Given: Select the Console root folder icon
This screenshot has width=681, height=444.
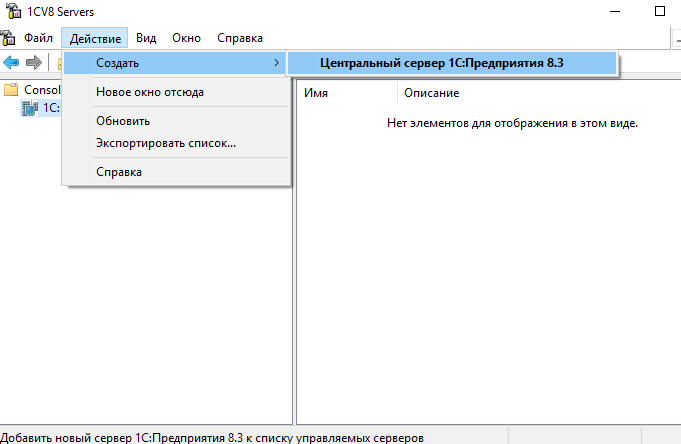Looking at the screenshot, I should click(11, 89).
